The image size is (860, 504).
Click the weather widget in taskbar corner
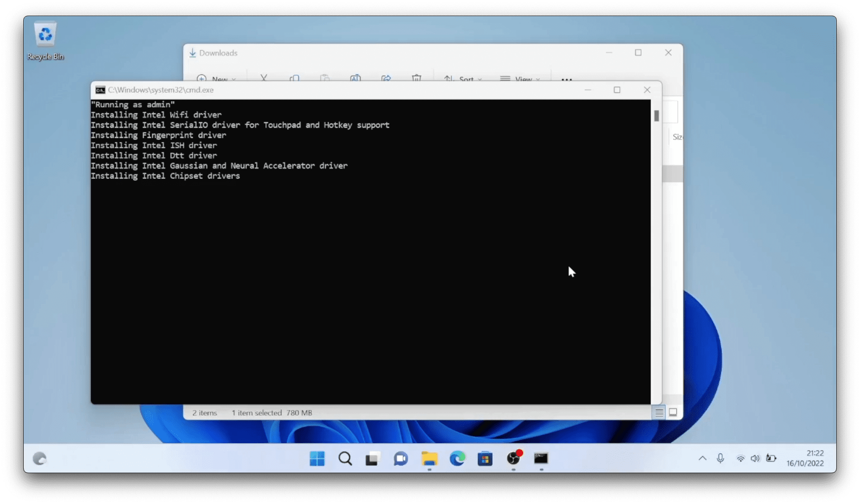coord(39,458)
